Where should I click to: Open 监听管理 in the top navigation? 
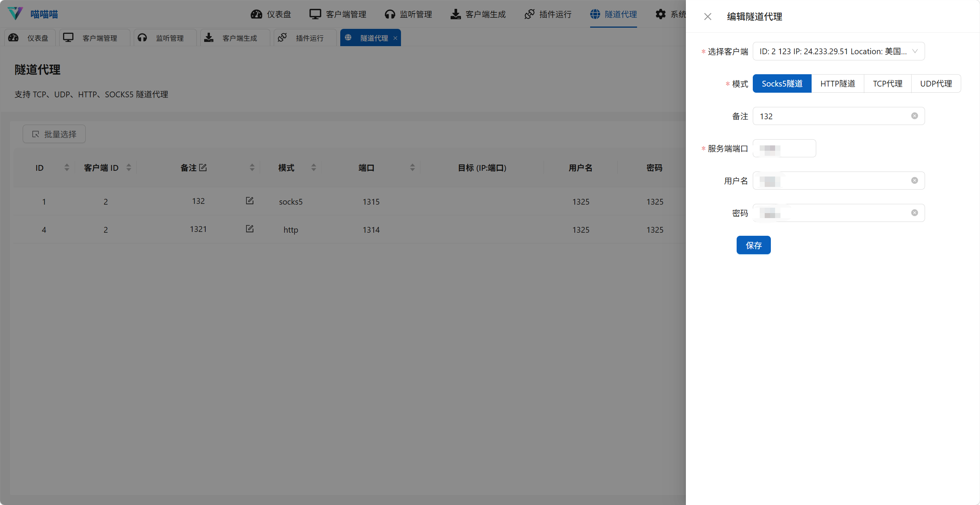coord(408,14)
